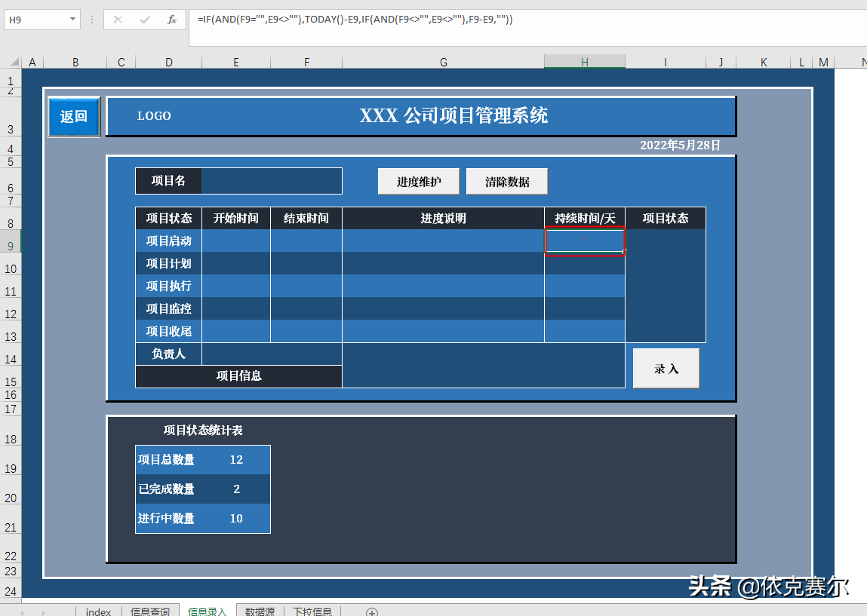Select column H header
This screenshot has width=867, height=616.
(585, 62)
